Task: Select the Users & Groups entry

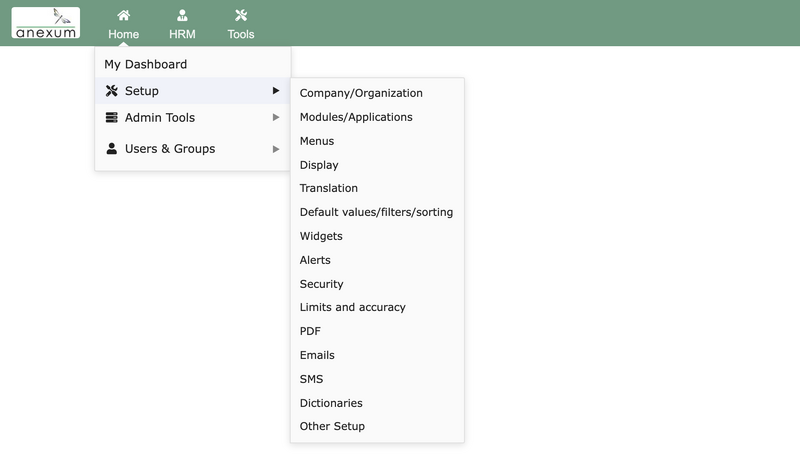Action: tap(193, 149)
